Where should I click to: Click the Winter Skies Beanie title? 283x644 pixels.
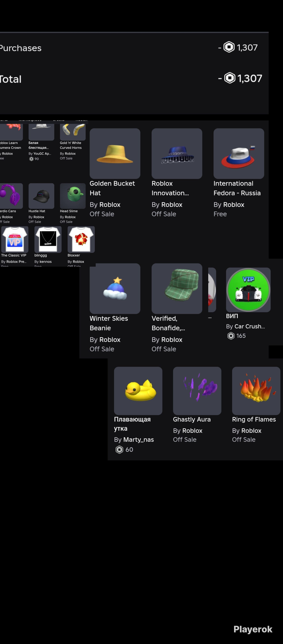point(109,323)
